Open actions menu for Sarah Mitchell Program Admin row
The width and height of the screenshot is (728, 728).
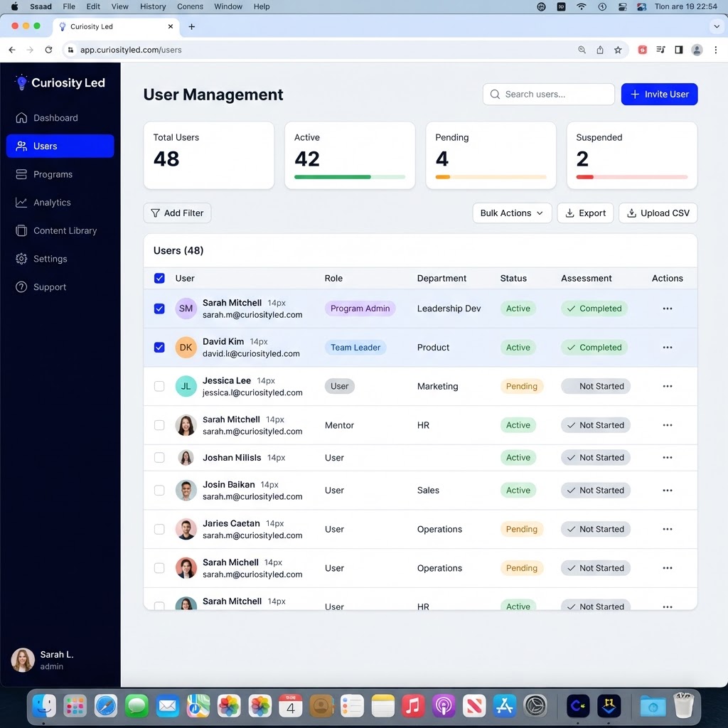[667, 309]
